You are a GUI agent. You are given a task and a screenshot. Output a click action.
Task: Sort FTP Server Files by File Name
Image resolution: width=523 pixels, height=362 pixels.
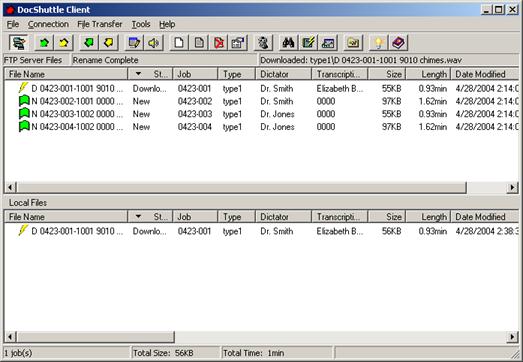click(66, 74)
